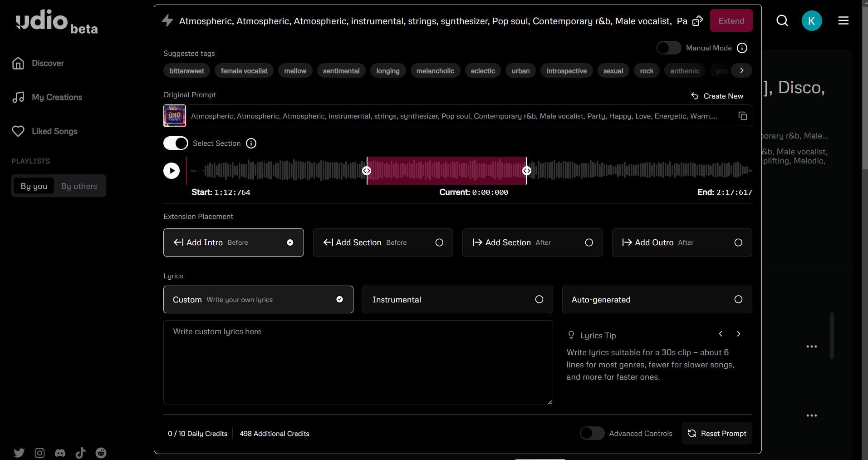The image size is (868, 460).
Task: Choose Custom lyrics option
Action: [x=258, y=299]
